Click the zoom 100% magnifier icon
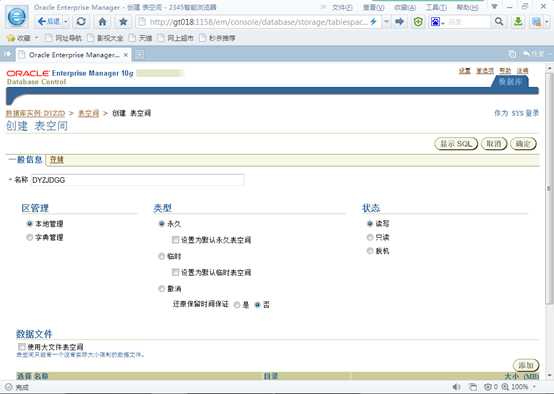 (x=505, y=387)
